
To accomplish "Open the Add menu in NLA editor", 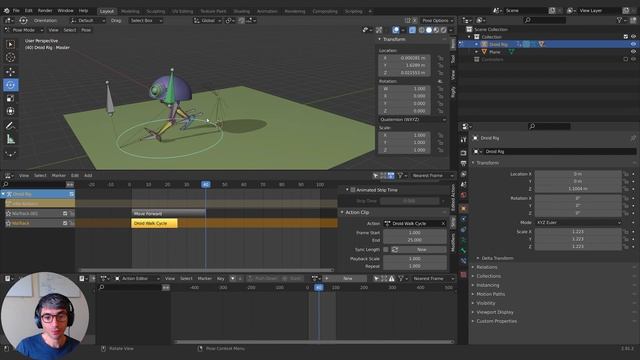I will point(88,176).
